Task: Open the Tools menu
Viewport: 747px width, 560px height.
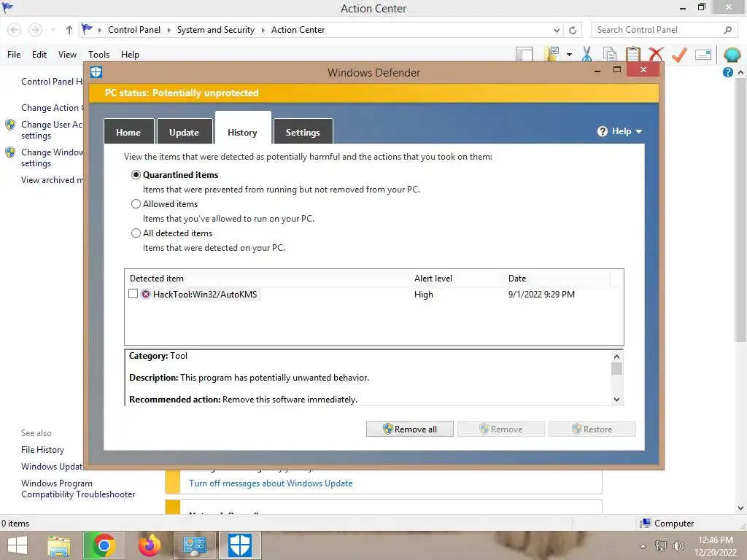Action: 98,54
